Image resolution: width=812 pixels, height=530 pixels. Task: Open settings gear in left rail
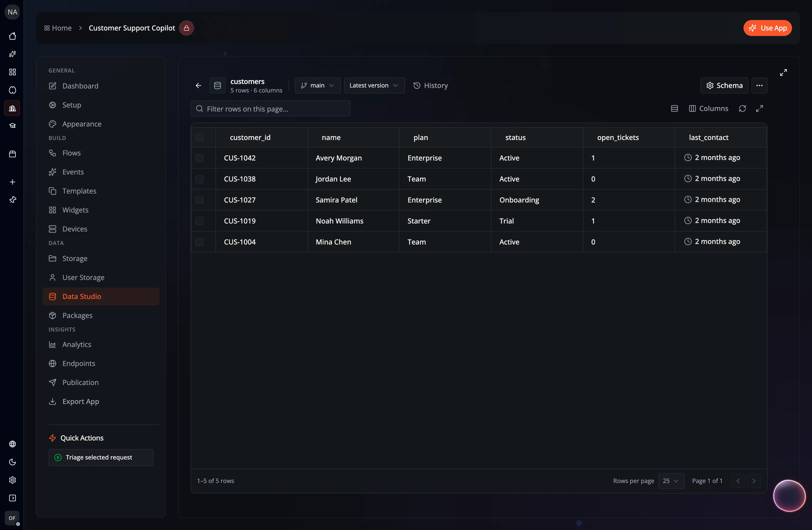pyautogui.click(x=12, y=480)
